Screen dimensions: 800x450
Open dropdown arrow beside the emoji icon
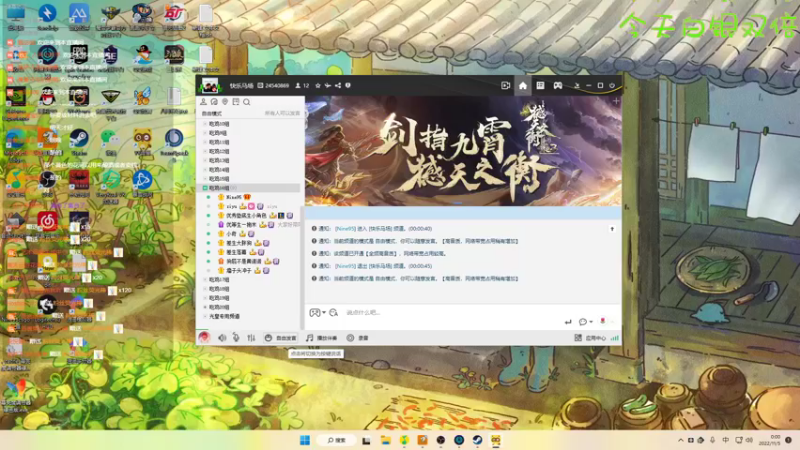click(x=324, y=312)
